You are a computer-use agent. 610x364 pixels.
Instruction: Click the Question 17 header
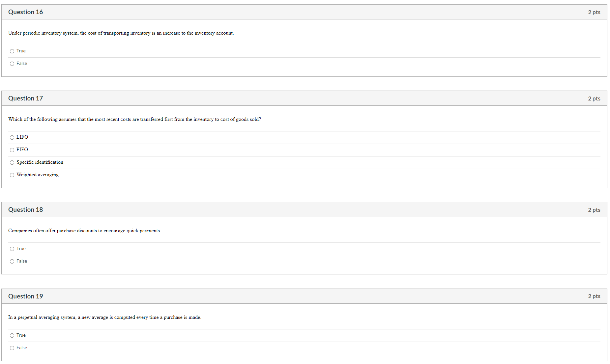pos(25,98)
